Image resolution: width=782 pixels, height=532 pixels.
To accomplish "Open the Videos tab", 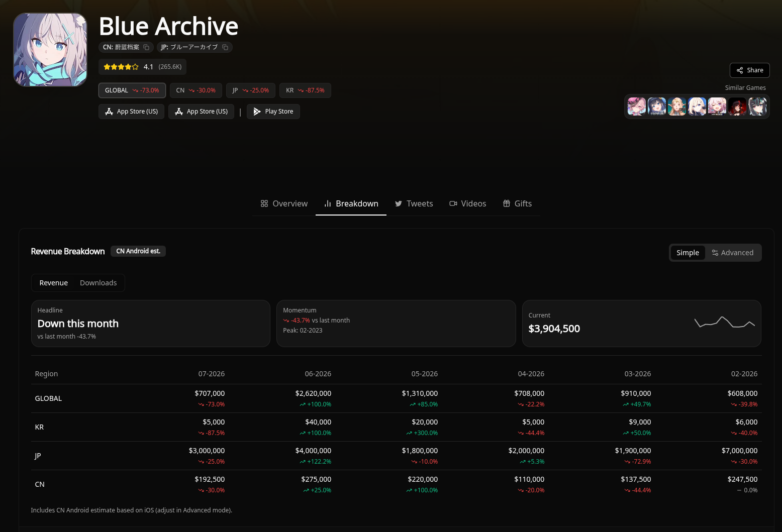I will 468,203.
